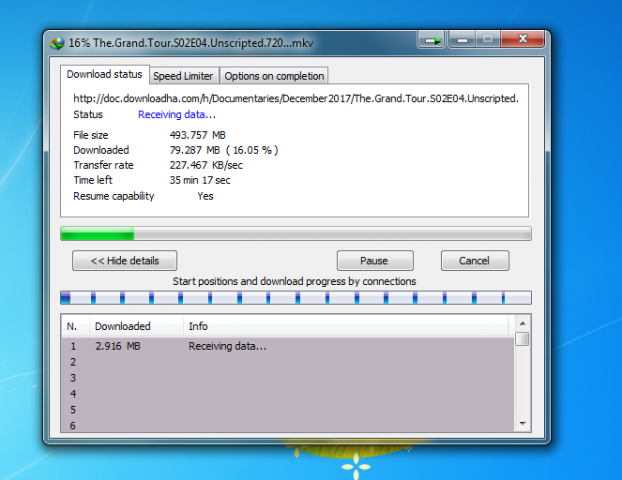Open the Options on completion tab
Image resolution: width=622 pixels, height=480 pixels.
[273, 76]
